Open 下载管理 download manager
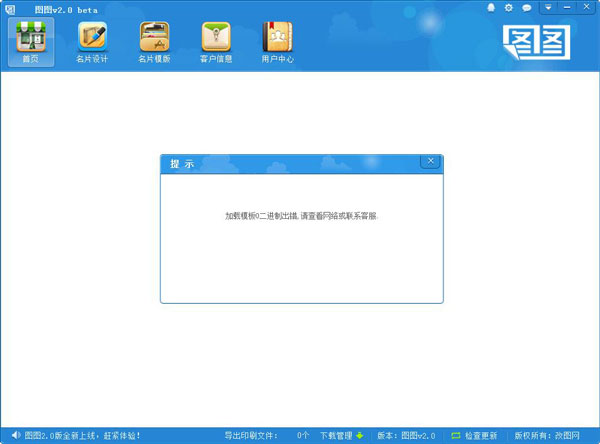The image size is (600, 444). point(336,435)
